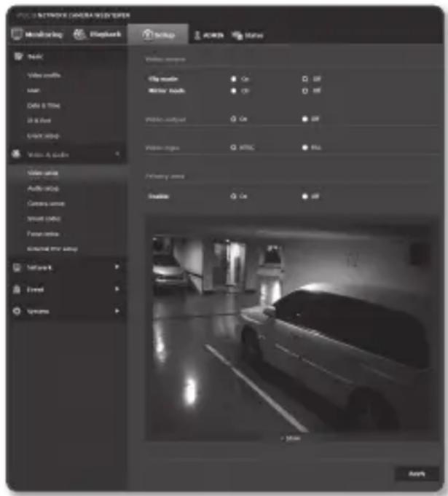Expand the Event section arrow
The width and height of the screenshot is (448, 496).
coord(117,289)
